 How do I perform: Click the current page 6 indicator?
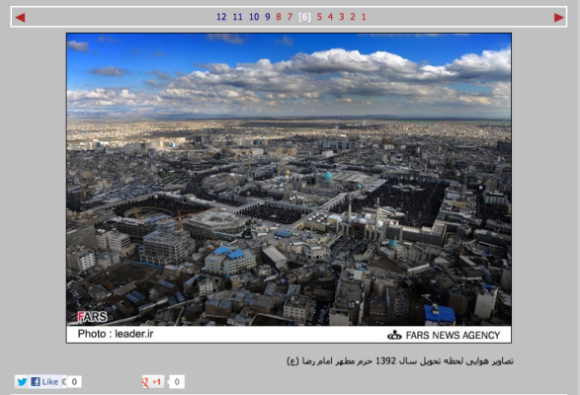pyautogui.click(x=304, y=17)
